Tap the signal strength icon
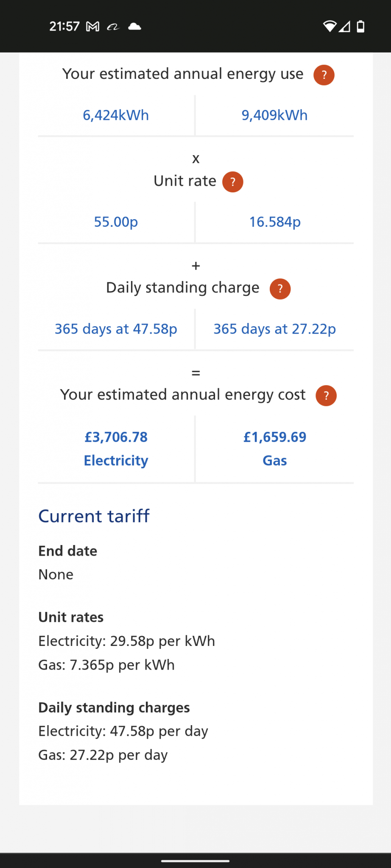391x868 pixels. pyautogui.click(x=345, y=27)
